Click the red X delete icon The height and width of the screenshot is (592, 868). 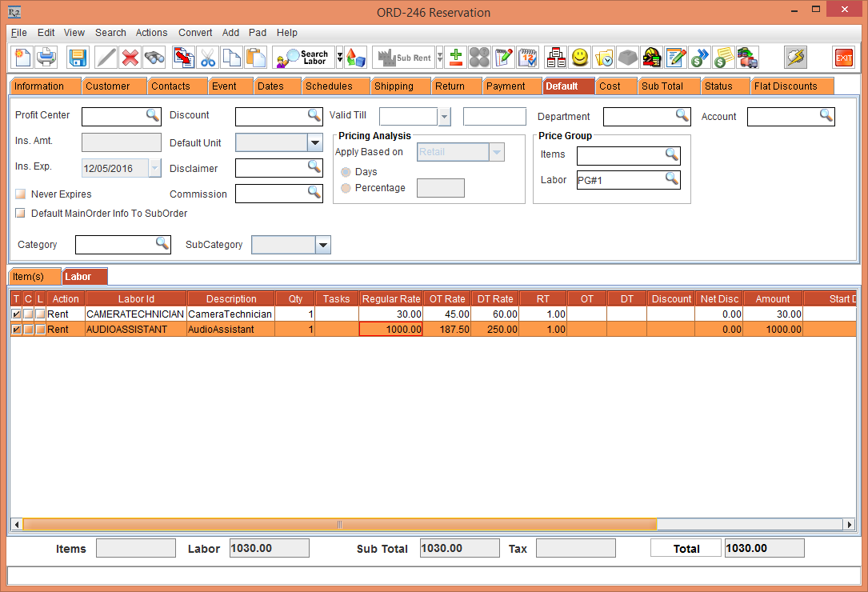tap(130, 58)
